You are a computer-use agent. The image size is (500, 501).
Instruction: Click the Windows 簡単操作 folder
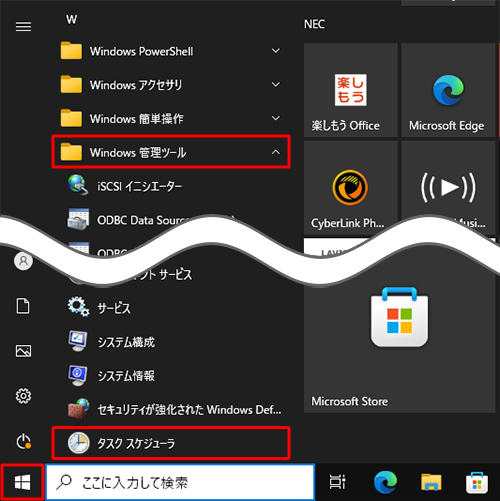[x=171, y=118]
